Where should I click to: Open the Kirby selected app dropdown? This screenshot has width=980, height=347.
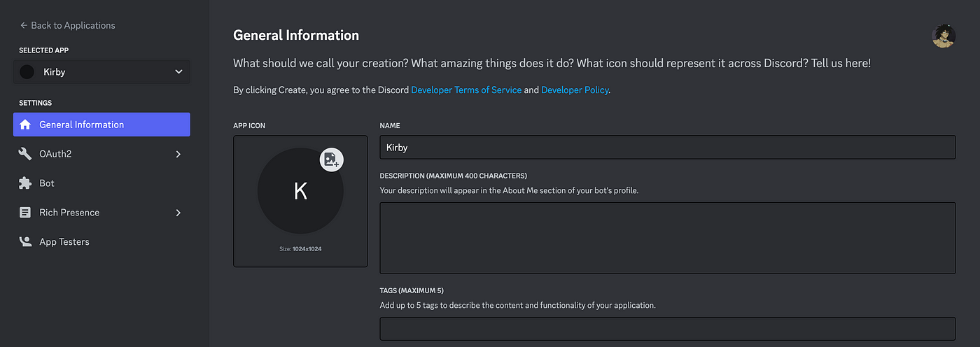101,72
